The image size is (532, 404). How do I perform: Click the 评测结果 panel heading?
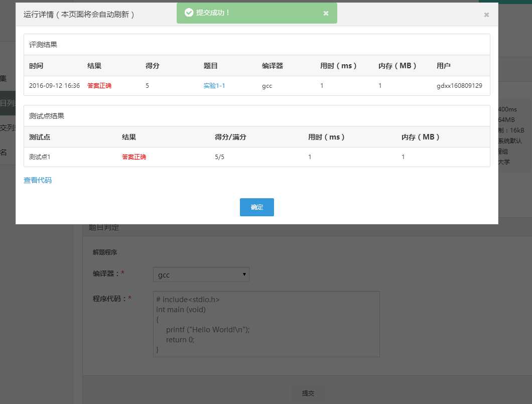[43, 45]
